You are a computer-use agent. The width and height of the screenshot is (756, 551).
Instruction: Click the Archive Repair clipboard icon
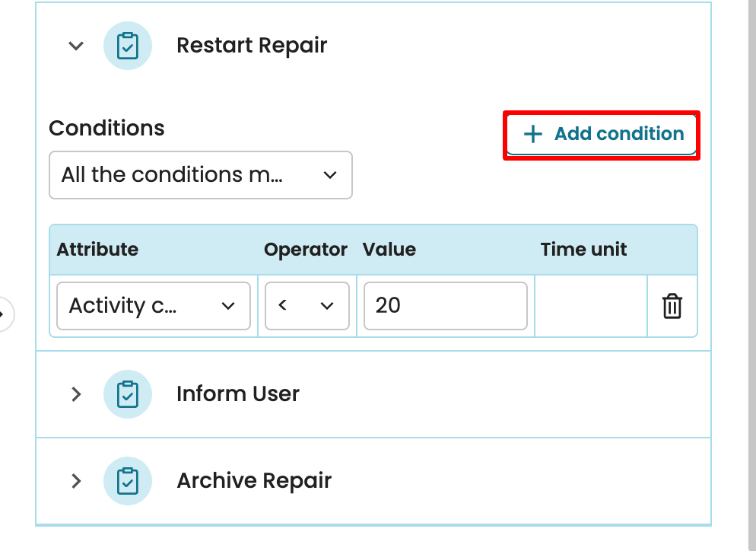pos(128,481)
